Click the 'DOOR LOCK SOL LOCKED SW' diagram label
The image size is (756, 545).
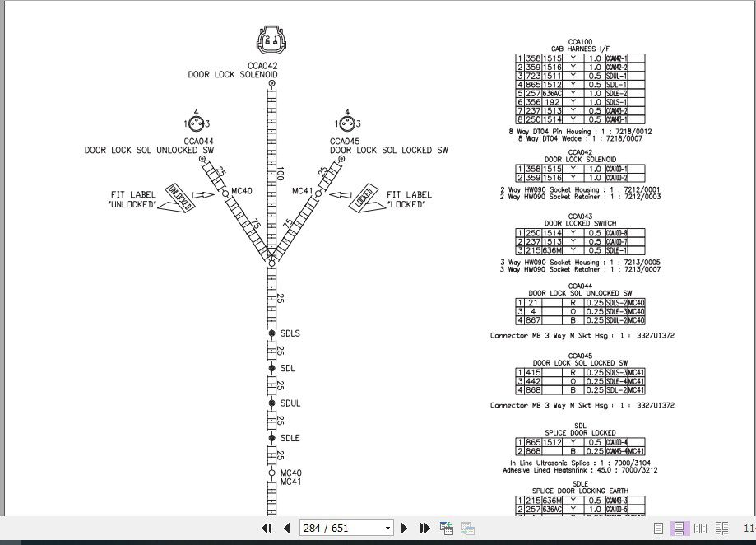389,150
